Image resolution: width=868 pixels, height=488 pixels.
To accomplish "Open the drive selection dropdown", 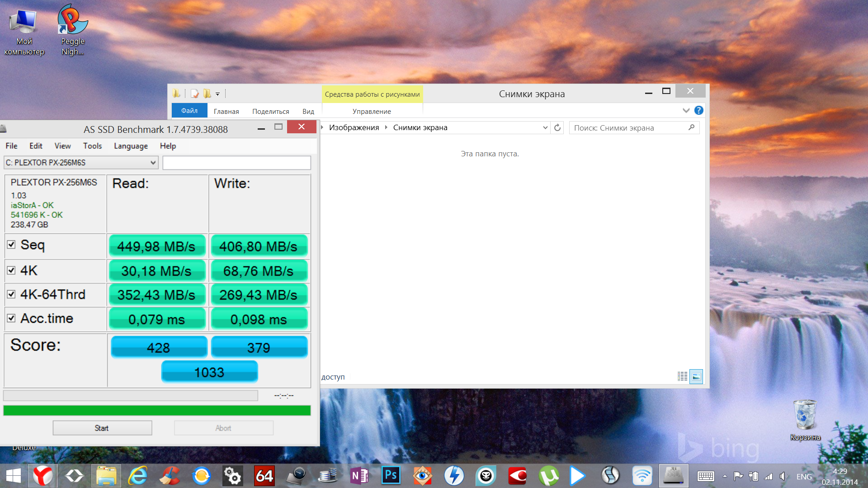I will (x=153, y=163).
